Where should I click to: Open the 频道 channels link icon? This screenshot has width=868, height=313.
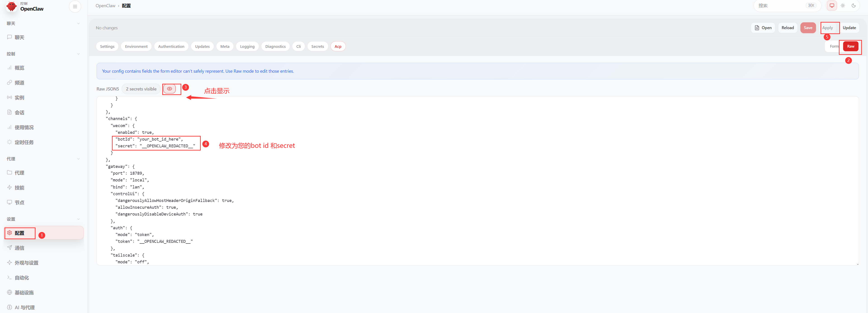coord(9,82)
